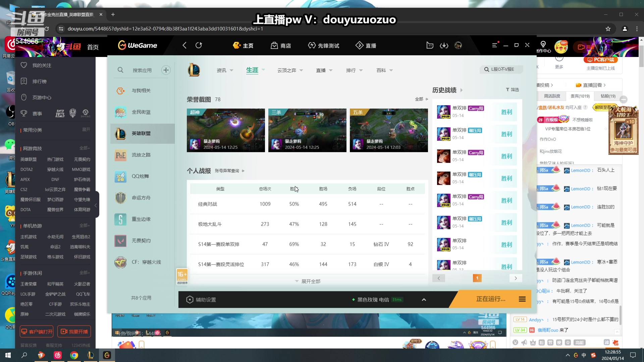Select CF: 穿越火线 in the app list
This screenshot has height=362, width=644.
pyautogui.click(x=143, y=262)
